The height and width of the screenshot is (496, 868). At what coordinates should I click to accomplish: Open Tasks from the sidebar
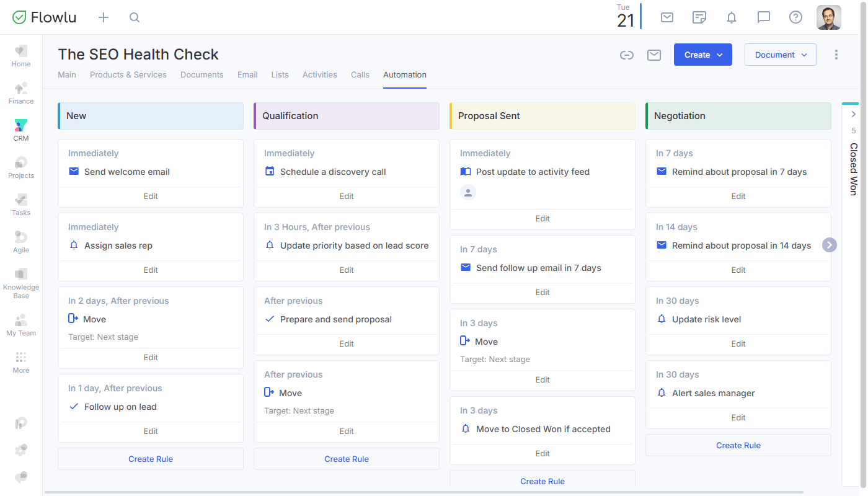coord(20,203)
